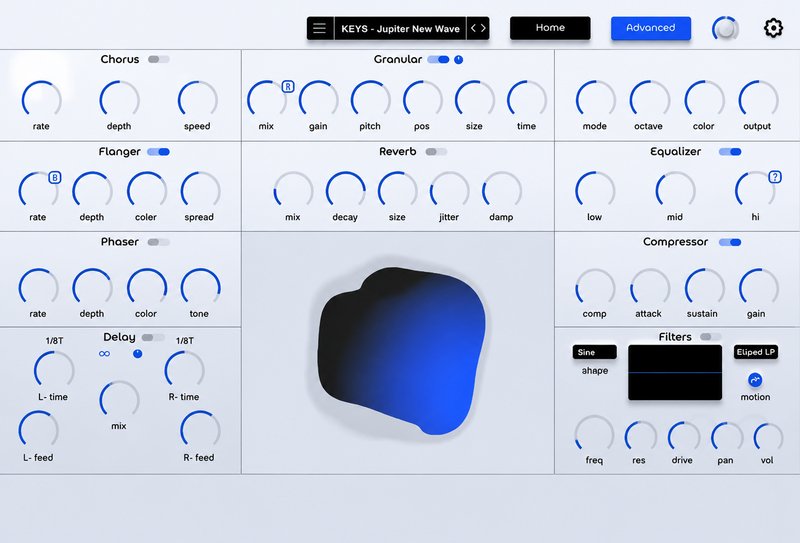Disable the Compressor switch

coord(730,242)
